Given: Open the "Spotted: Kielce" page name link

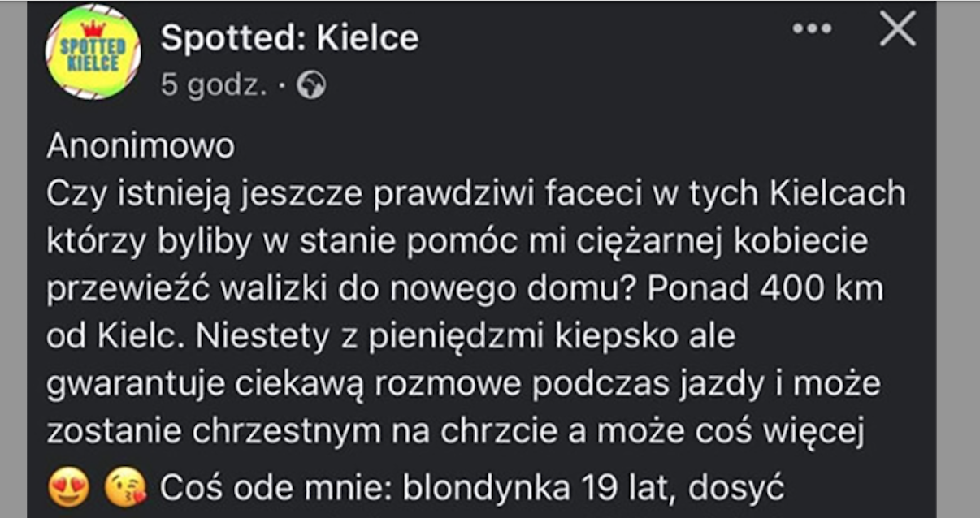Looking at the screenshot, I should (289, 37).
